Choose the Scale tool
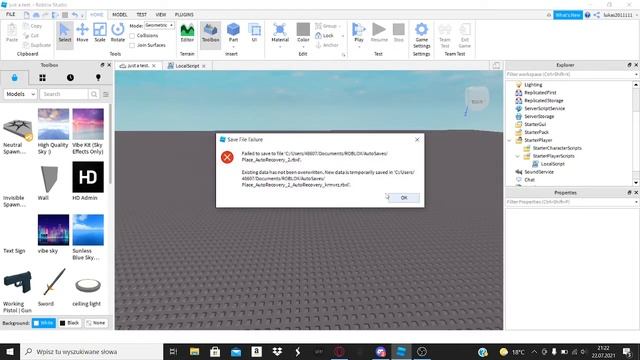Viewport: 640px width, 360px height. tap(100, 33)
